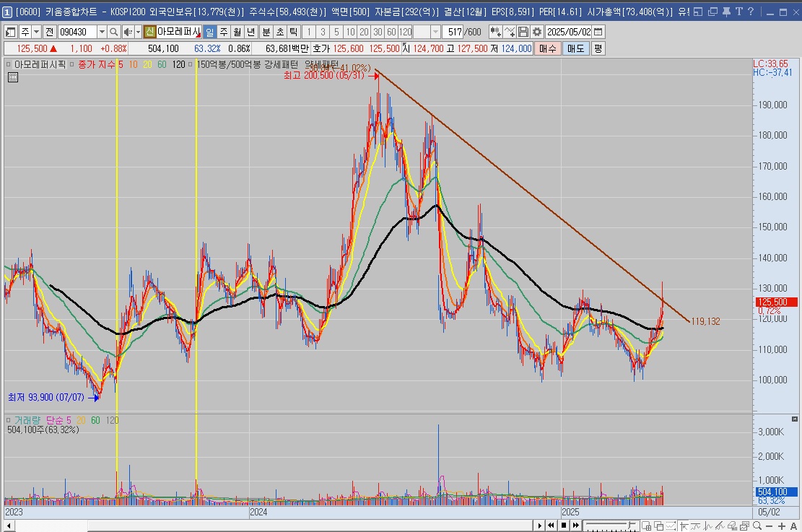Open the candle chart type settings
The height and width of the screenshot is (532, 802).
point(494,32)
